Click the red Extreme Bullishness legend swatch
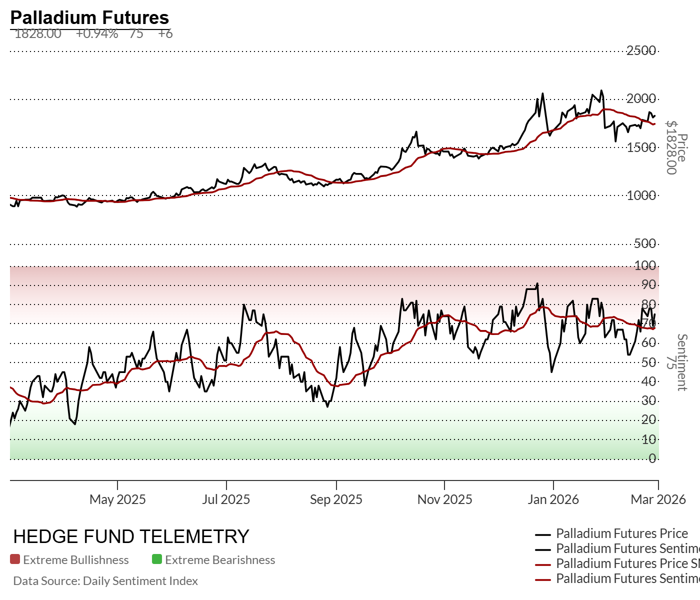The width and height of the screenshot is (700, 600). click(15, 559)
